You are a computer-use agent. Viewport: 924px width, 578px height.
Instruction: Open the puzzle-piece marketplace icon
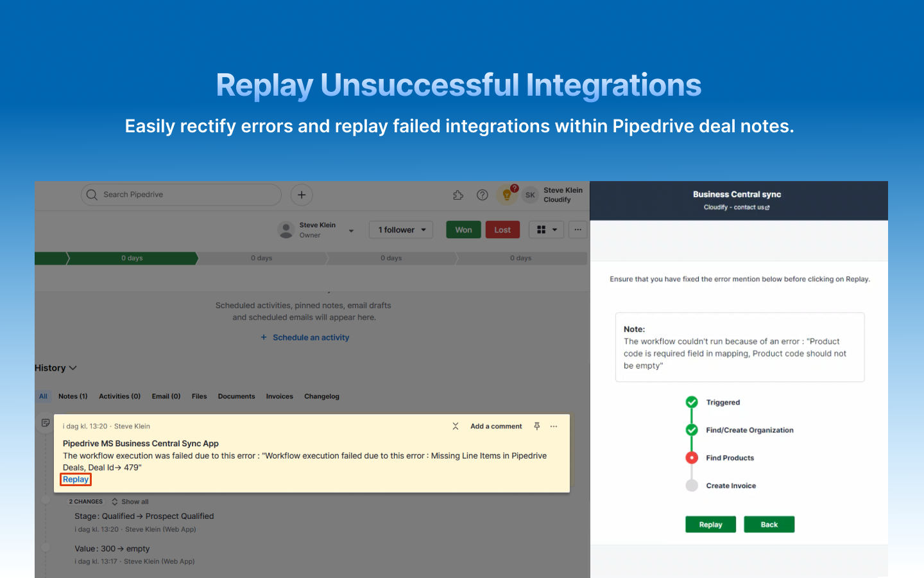click(x=458, y=195)
